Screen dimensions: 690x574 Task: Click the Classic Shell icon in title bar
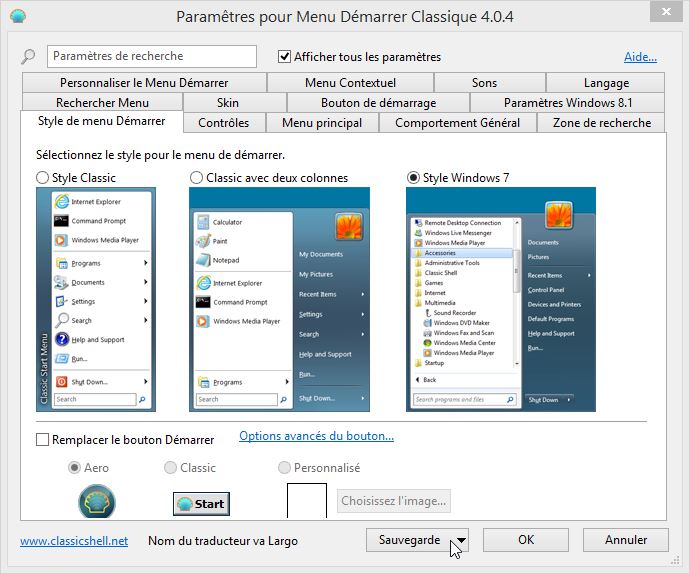pyautogui.click(x=18, y=17)
